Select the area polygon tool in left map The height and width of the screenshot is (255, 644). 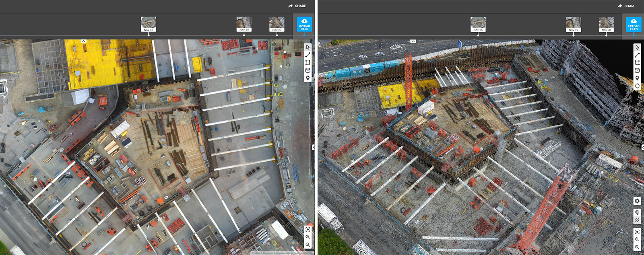(308, 62)
